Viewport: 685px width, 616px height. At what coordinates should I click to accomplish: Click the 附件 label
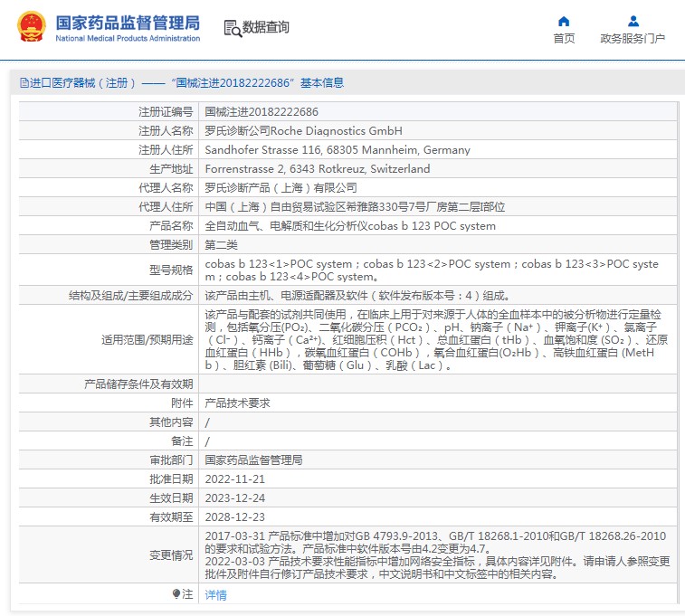click(x=182, y=403)
